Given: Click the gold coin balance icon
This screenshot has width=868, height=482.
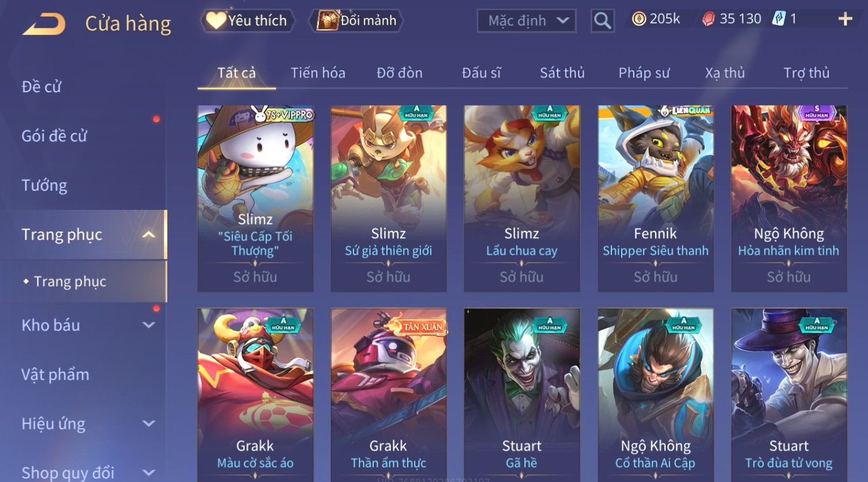Looking at the screenshot, I should click(638, 19).
